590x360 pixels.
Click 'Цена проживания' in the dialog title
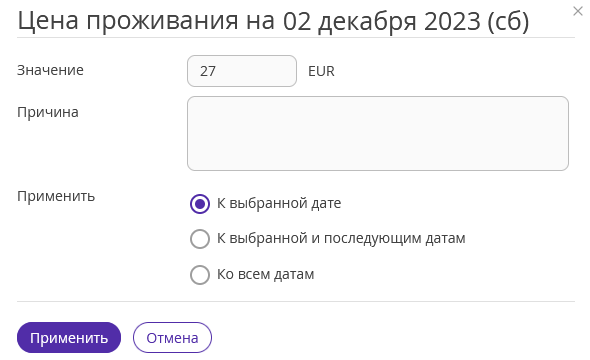pos(128,21)
